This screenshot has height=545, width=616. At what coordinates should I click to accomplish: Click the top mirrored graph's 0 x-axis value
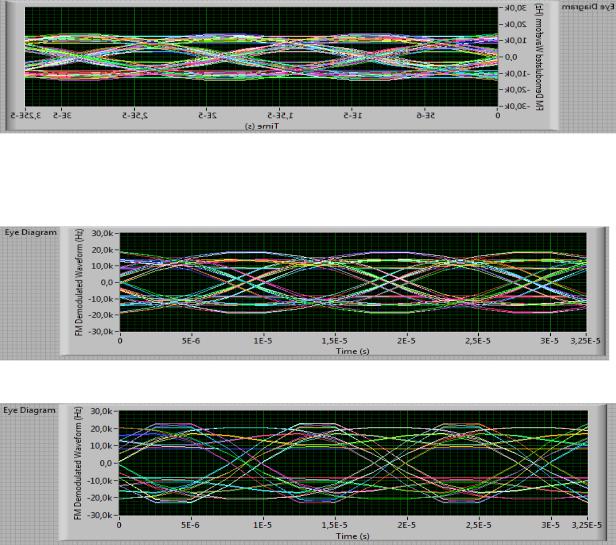tap(498, 116)
